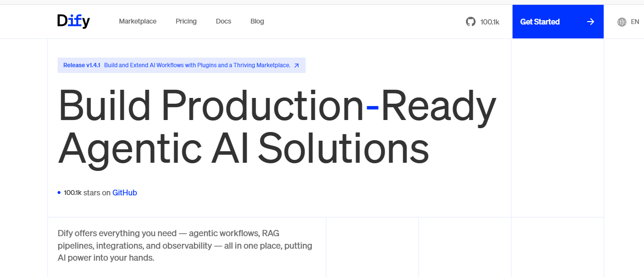644x277 pixels.
Task: Click the arrow on Get Started button
Action: [x=591, y=22]
